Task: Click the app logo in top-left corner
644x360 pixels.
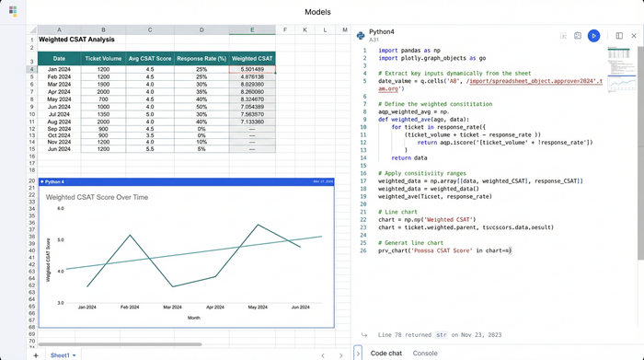Action: coord(13,11)
